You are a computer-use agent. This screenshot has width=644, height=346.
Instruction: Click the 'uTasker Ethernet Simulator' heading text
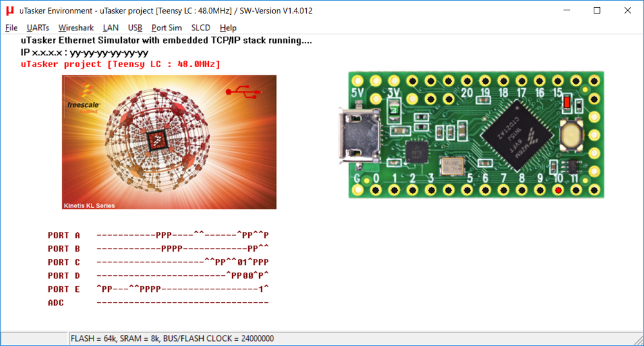(x=166, y=41)
